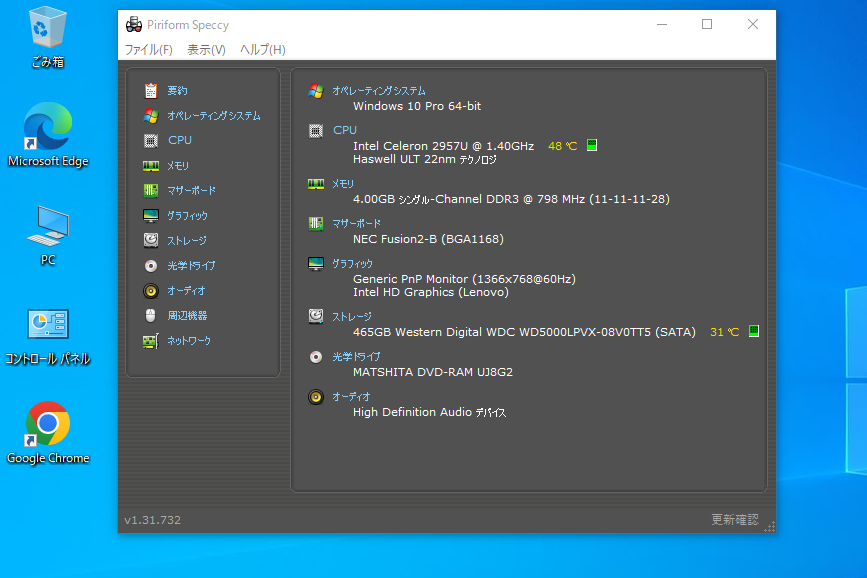Select the コントロール パネル desktop icon
Viewport: 867px width, 578px height.
click(48, 337)
